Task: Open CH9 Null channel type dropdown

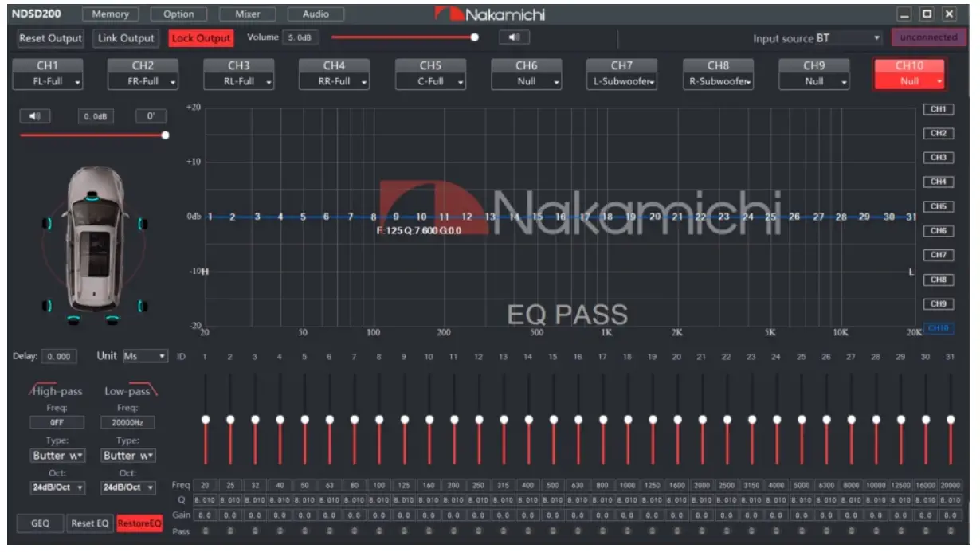Action: pos(814,81)
